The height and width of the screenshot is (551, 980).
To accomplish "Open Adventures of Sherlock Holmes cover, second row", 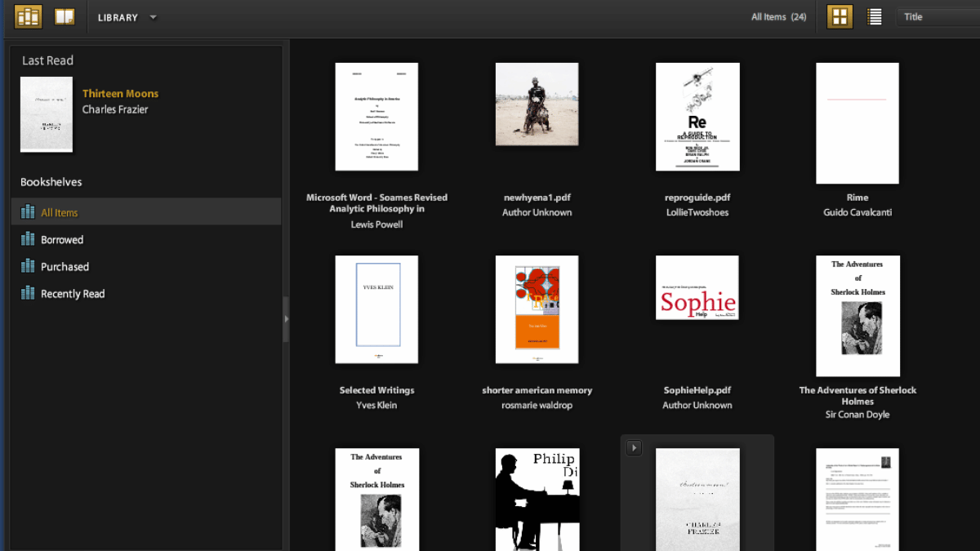I will pyautogui.click(x=857, y=316).
